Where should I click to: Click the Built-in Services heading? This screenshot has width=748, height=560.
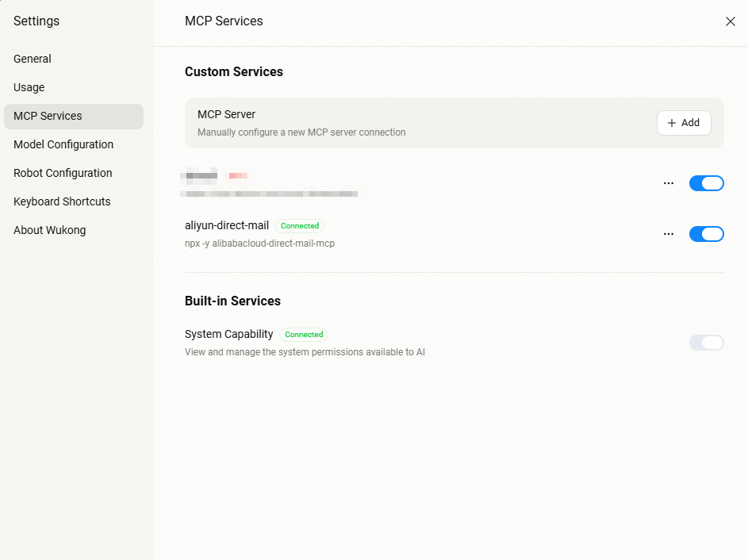click(x=232, y=301)
